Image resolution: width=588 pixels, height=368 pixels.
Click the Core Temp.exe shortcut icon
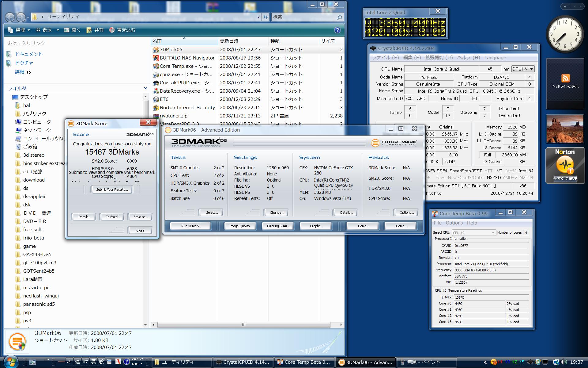pos(156,66)
